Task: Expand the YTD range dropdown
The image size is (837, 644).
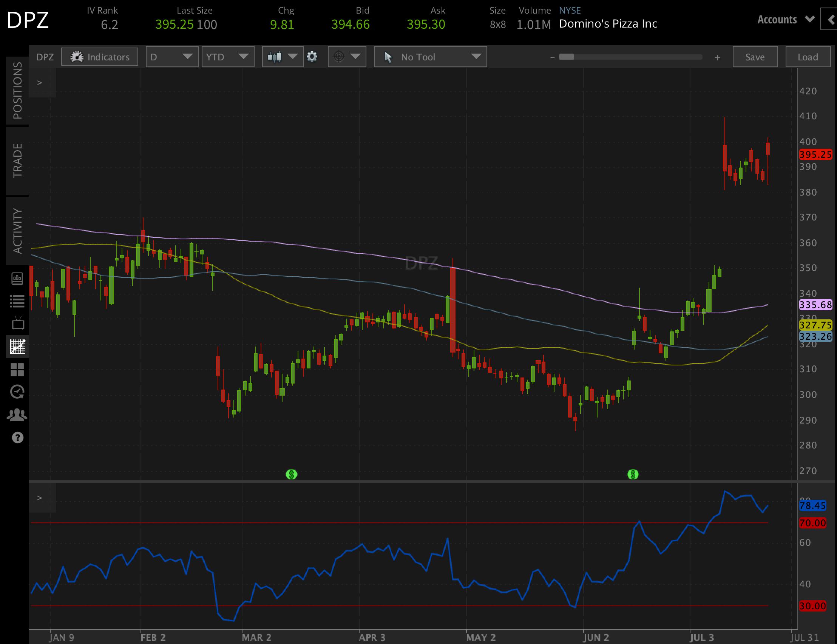Action: (228, 56)
